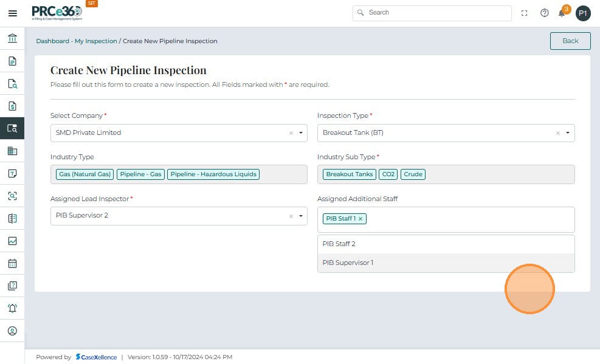This screenshot has height=364, width=600.
Task: Go to Dashboard - My Inspection link
Action: (x=76, y=41)
